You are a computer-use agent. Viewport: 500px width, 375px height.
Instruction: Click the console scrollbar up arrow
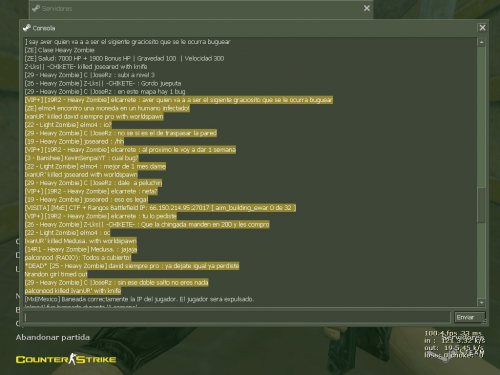tap(481, 42)
